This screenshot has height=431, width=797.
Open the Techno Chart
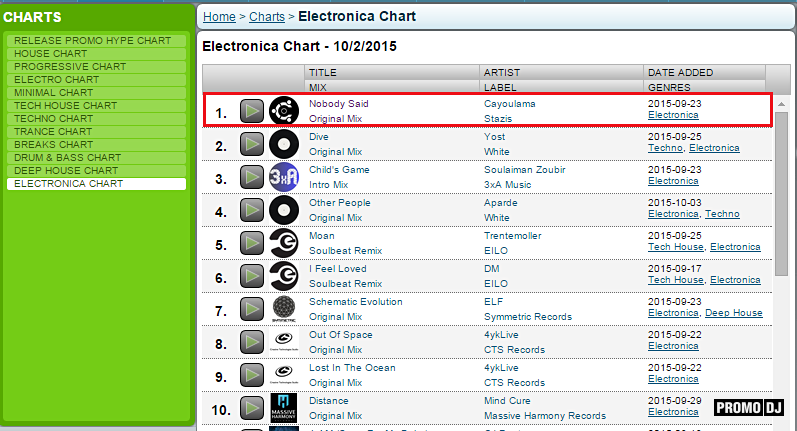click(55, 118)
